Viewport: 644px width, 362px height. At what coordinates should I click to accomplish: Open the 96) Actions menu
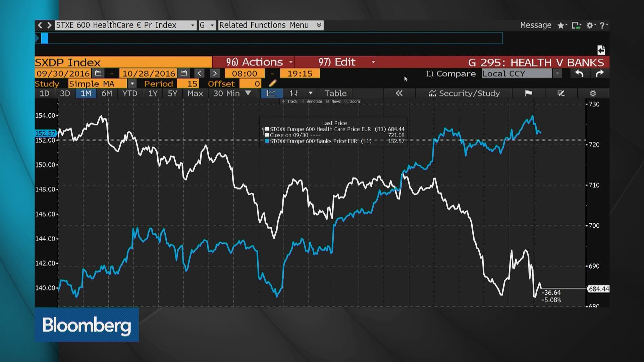tap(254, 62)
